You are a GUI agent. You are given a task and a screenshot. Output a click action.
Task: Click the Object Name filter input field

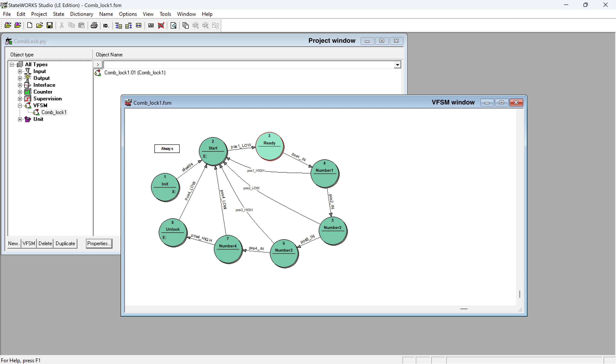pos(248,65)
